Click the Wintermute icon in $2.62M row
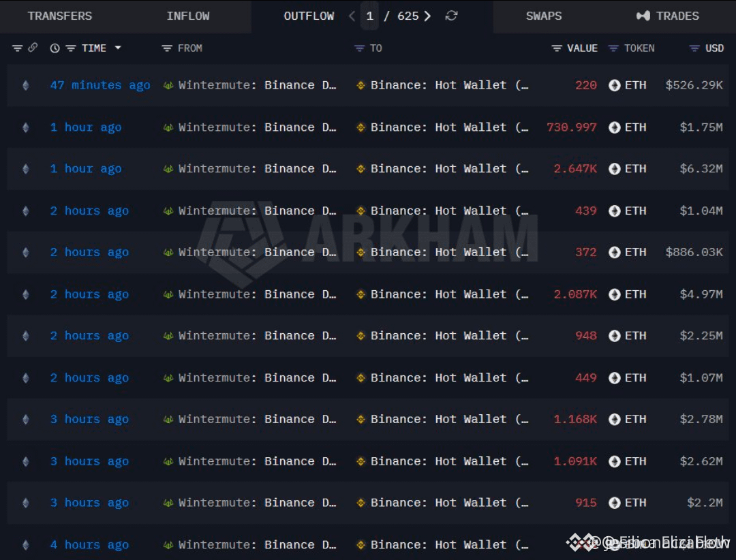The width and height of the screenshot is (736, 560). (x=168, y=461)
